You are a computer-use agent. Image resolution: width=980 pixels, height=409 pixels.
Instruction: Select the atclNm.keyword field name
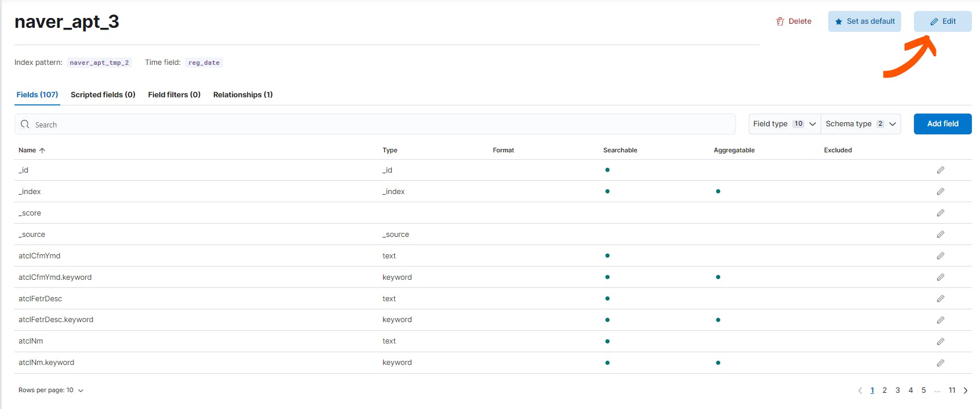(x=46, y=363)
